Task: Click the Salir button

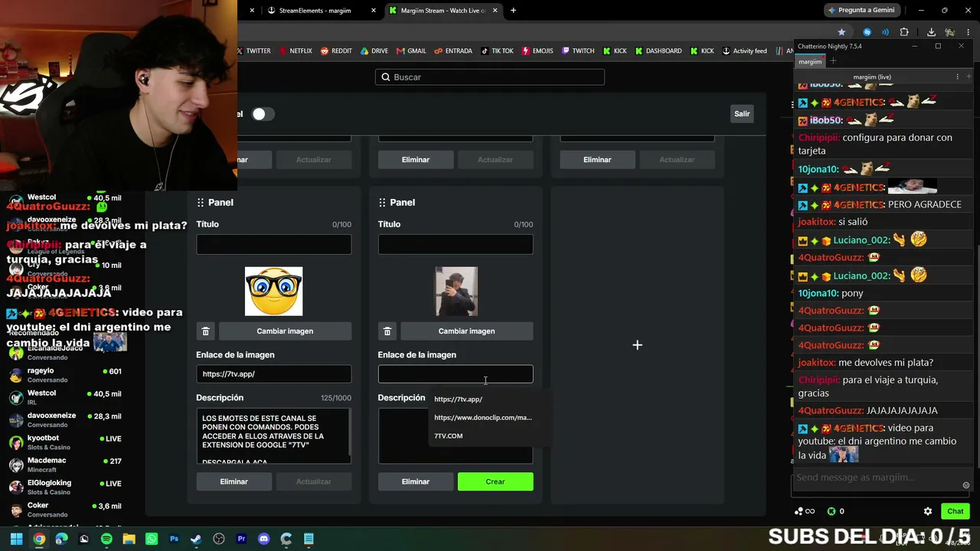Action: (742, 114)
